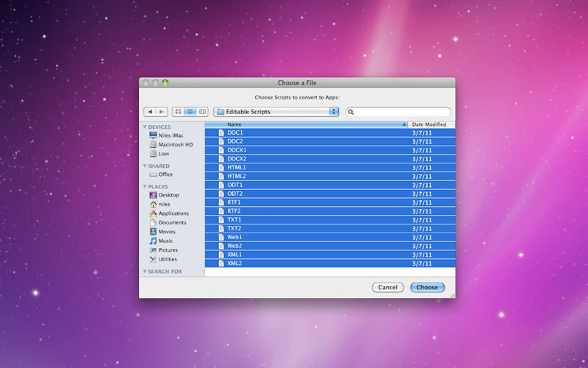Click the green zoom window button
The width and height of the screenshot is (588, 368).
165,82
